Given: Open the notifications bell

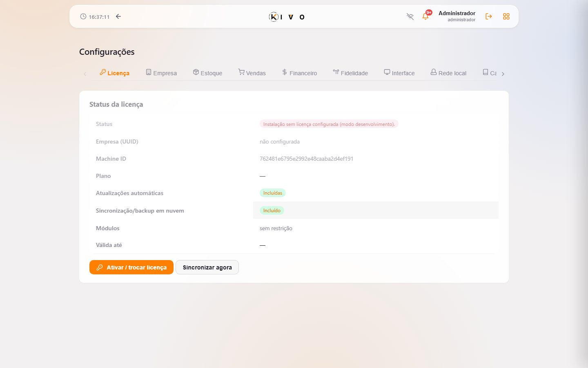Looking at the screenshot, I should (425, 16).
